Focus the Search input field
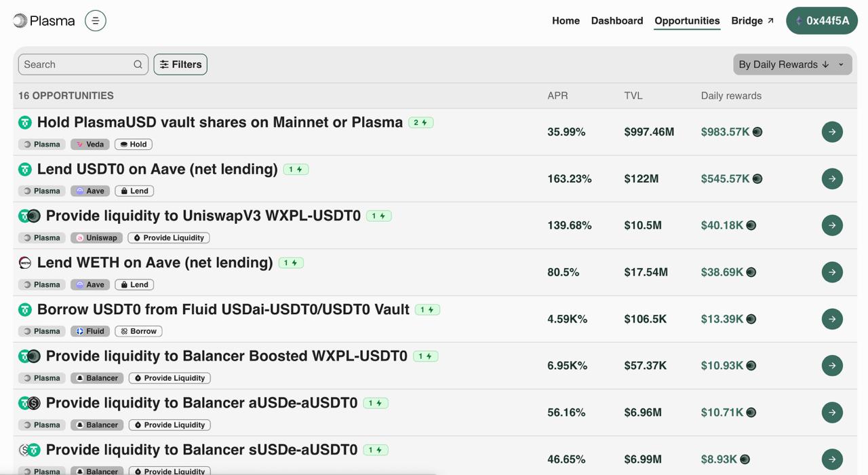 point(76,64)
